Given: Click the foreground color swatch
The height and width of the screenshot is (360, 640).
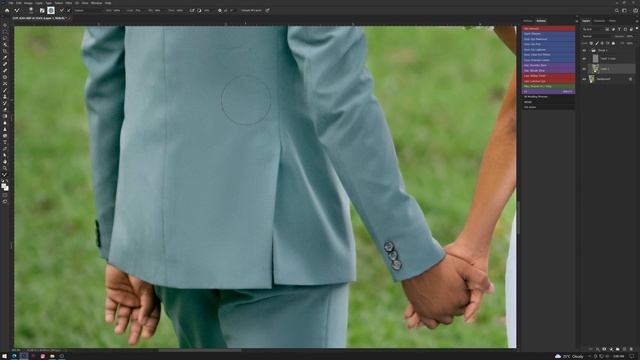Looking at the screenshot, I should [3, 186].
